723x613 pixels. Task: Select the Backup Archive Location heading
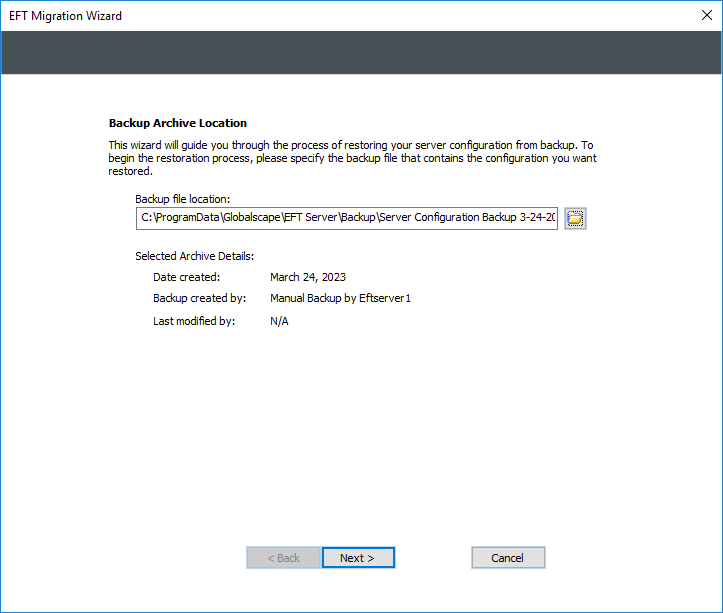[x=177, y=123]
